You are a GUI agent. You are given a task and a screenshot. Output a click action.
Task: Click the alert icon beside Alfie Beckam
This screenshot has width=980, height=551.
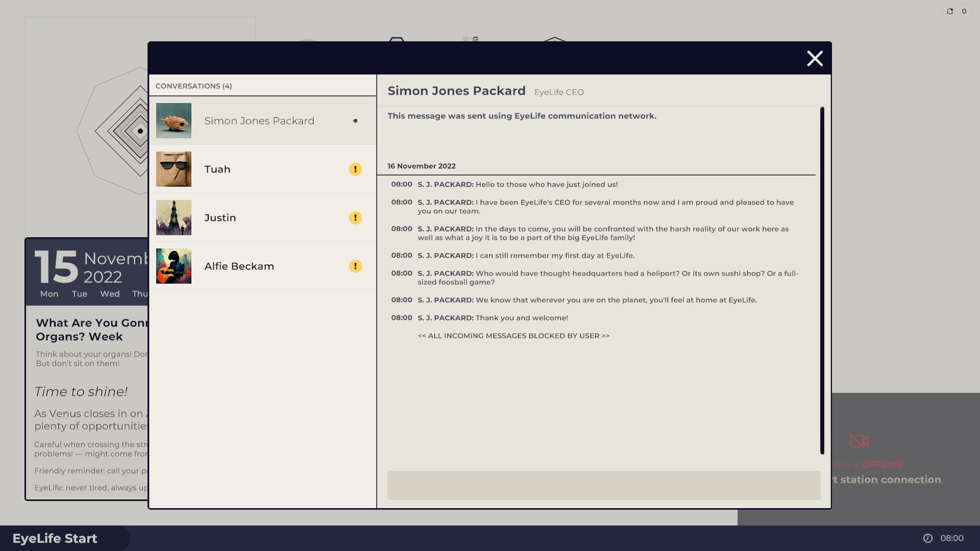pyautogui.click(x=355, y=266)
